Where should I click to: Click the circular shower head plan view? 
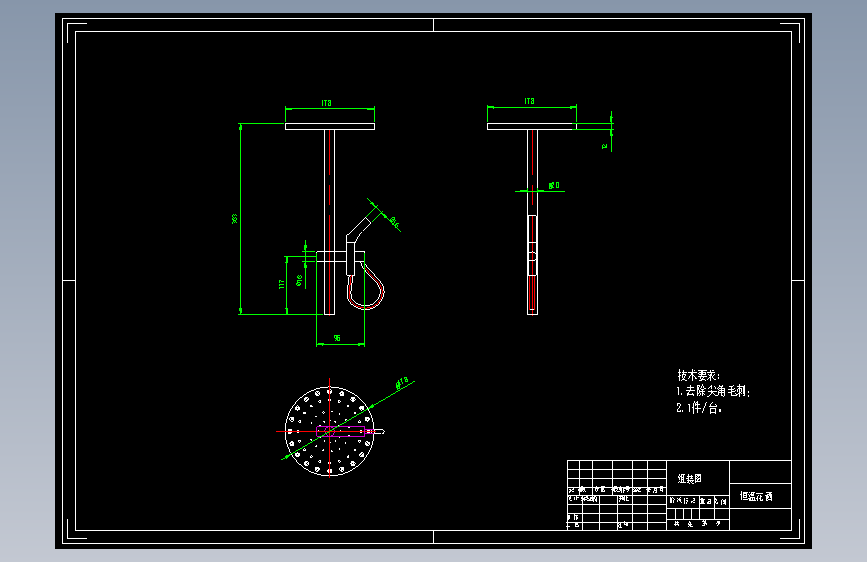(330, 431)
